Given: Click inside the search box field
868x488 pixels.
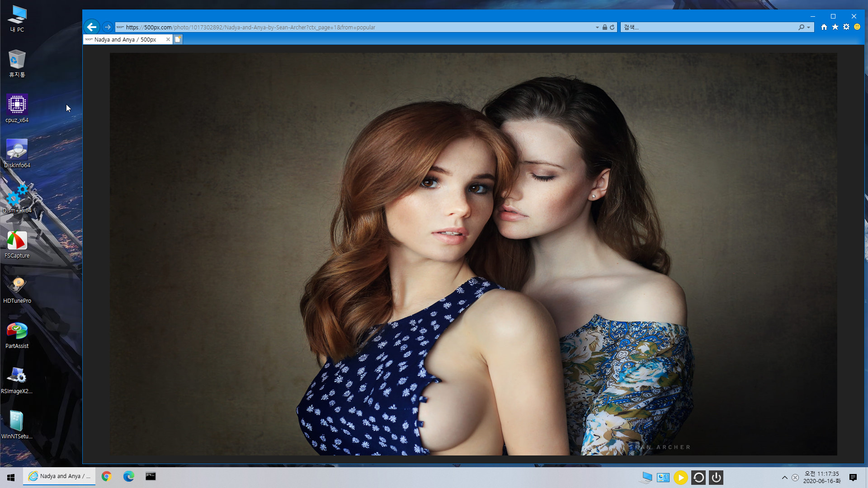Looking at the screenshot, I should click(708, 27).
